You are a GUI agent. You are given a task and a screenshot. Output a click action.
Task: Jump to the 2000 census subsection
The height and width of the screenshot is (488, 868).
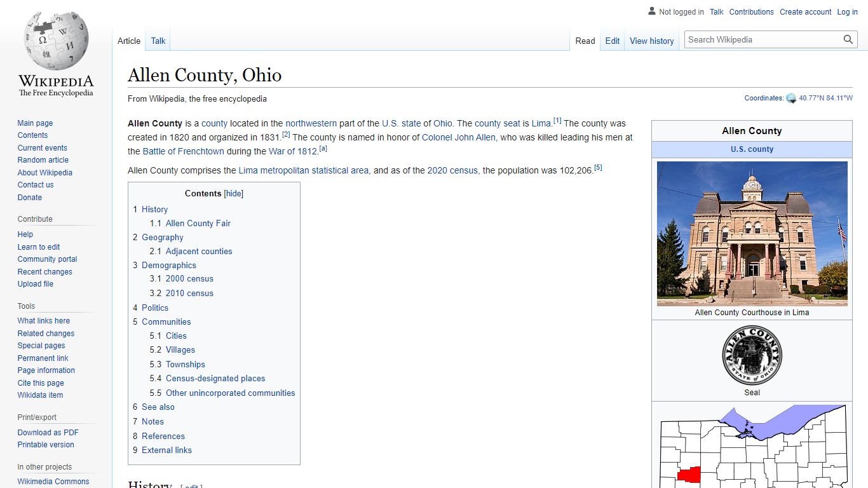click(x=189, y=279)
